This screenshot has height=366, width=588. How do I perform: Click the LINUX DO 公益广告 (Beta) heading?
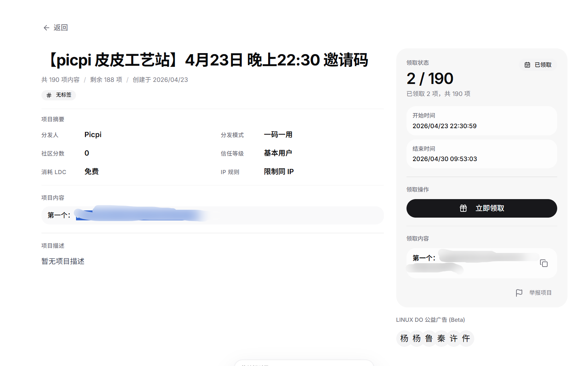pyautogui.click(x=430, y=320)
